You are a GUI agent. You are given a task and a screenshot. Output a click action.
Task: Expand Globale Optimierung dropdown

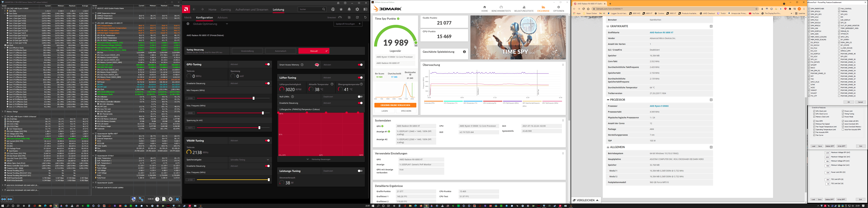pyautogui.click(x=227, y=24)
